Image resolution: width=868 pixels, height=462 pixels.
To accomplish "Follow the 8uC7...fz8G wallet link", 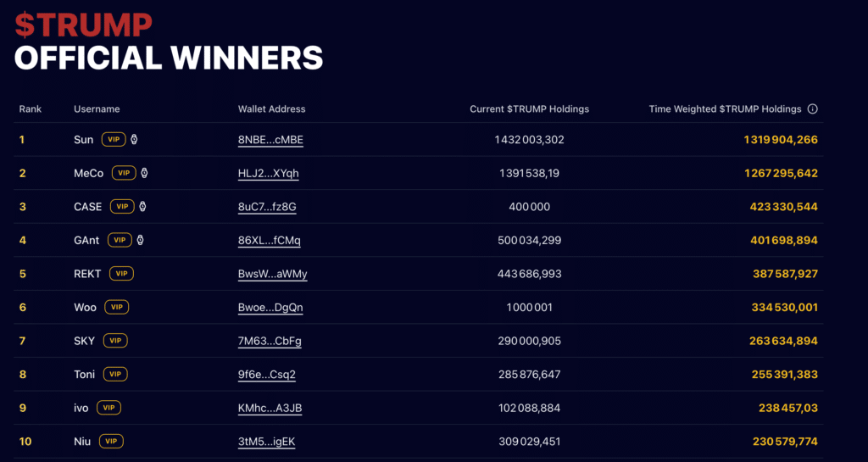I will [267, 207].
